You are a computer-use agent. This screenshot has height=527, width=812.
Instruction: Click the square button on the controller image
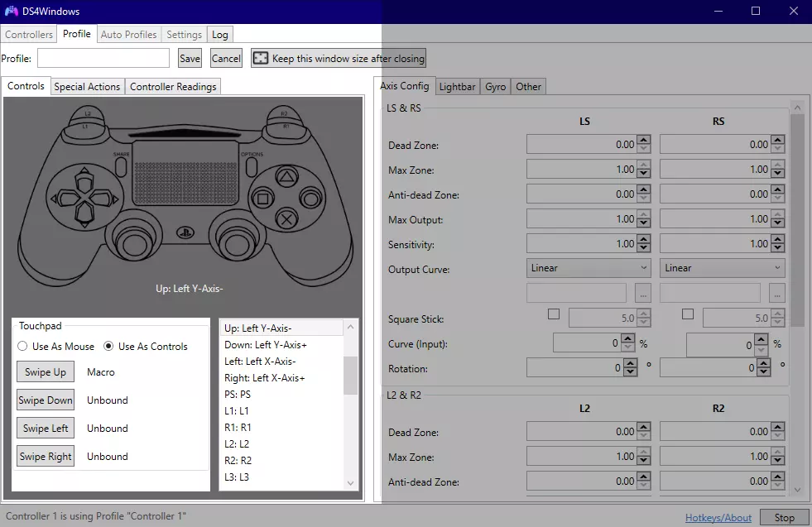pos(262,199)
